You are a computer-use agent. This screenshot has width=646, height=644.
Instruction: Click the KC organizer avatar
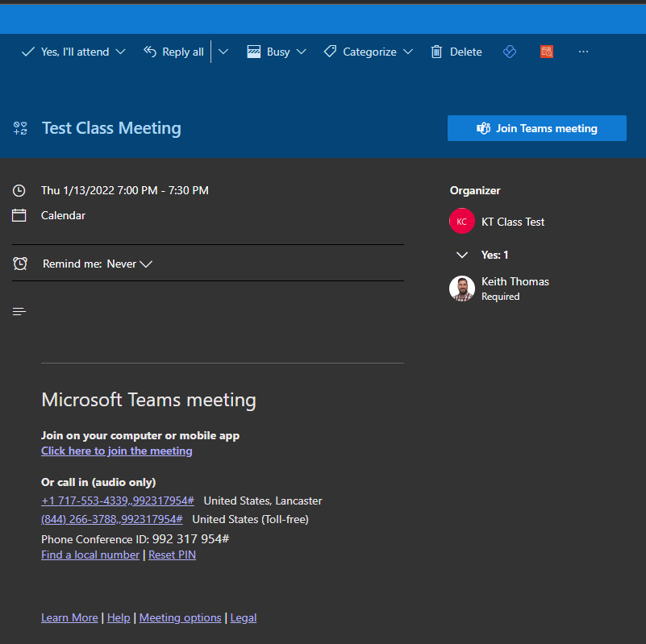[462, 221]
